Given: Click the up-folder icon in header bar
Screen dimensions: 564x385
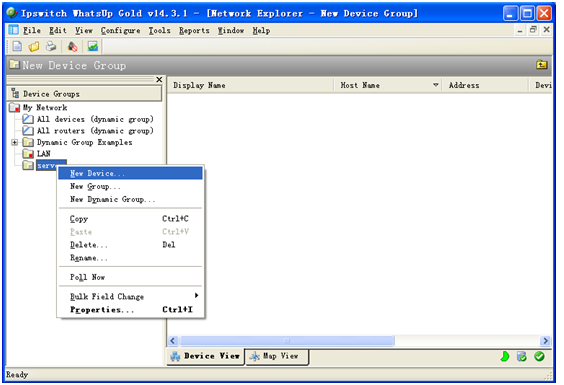Looking at the screenshot, I should tap(541, 65).
